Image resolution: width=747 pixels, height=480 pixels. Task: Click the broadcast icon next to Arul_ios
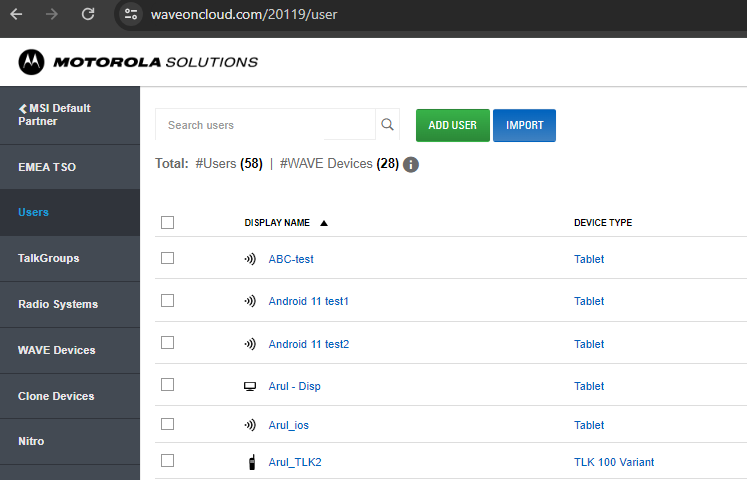point(250,425)
